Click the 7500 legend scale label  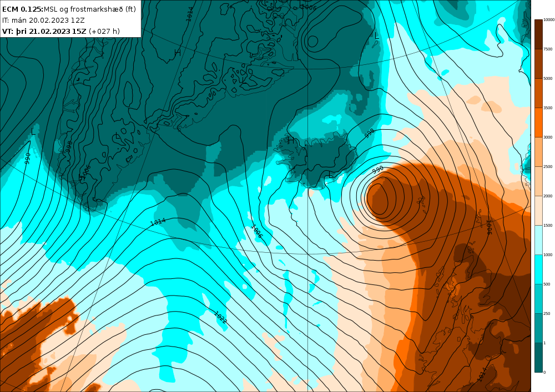548,49
